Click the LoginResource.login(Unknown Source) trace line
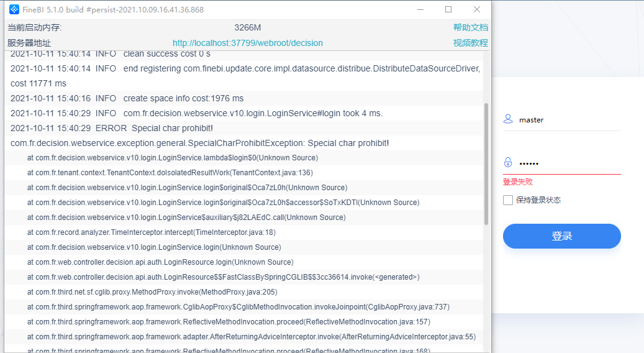644x353 pixels. click(161, 262)
